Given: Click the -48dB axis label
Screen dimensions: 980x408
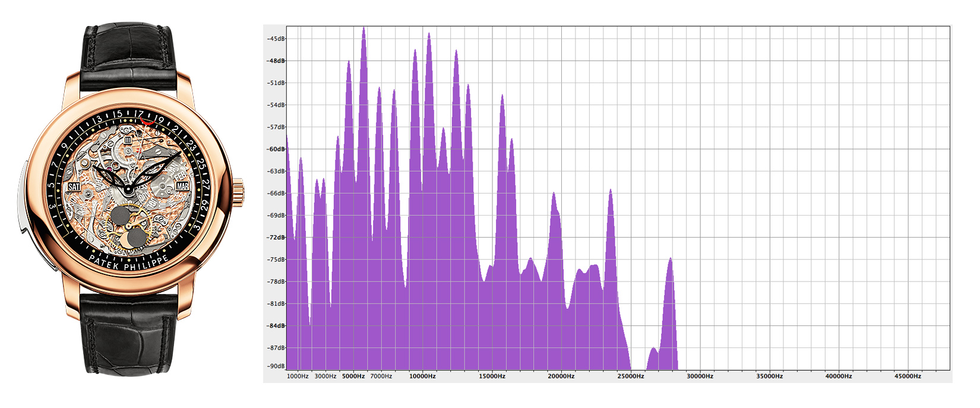Looking at the screenshot, I should (x=276, y=61).
